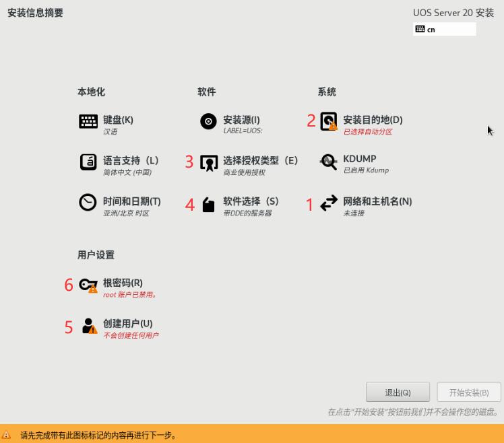Open 键盘(K) settings label
The image size is (504, 443).
coord(118,120)
